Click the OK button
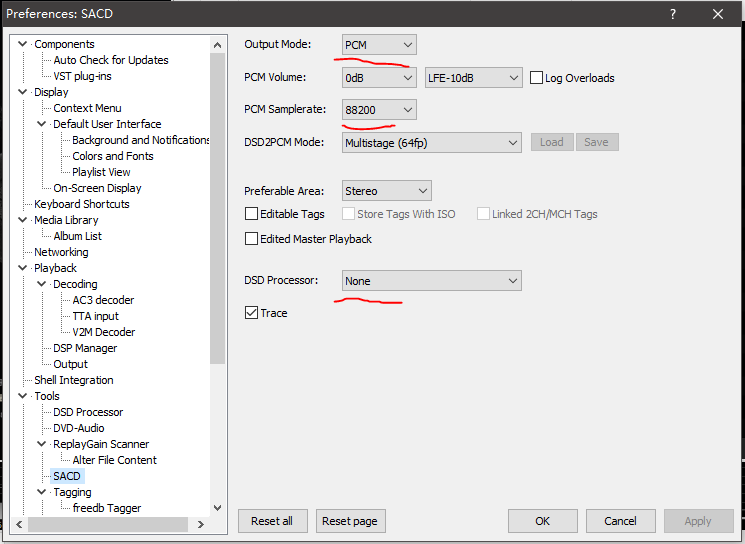The image size is (745, 544). (542, 521)
